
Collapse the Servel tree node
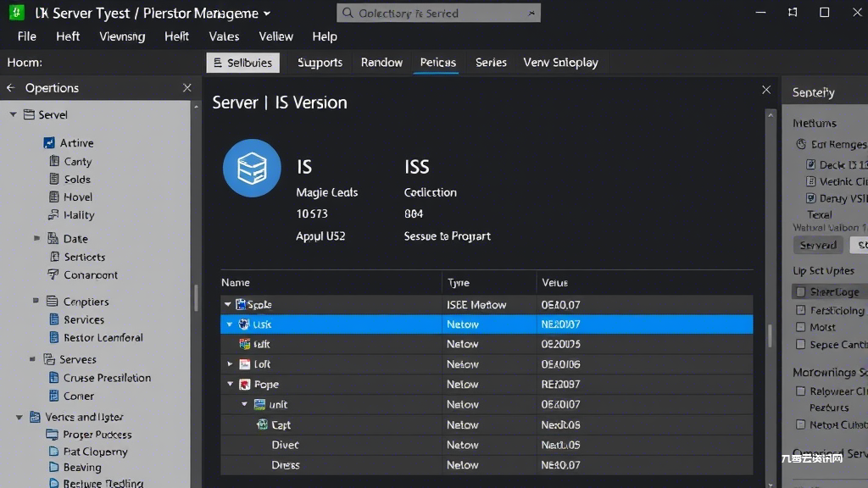(13, 114)
